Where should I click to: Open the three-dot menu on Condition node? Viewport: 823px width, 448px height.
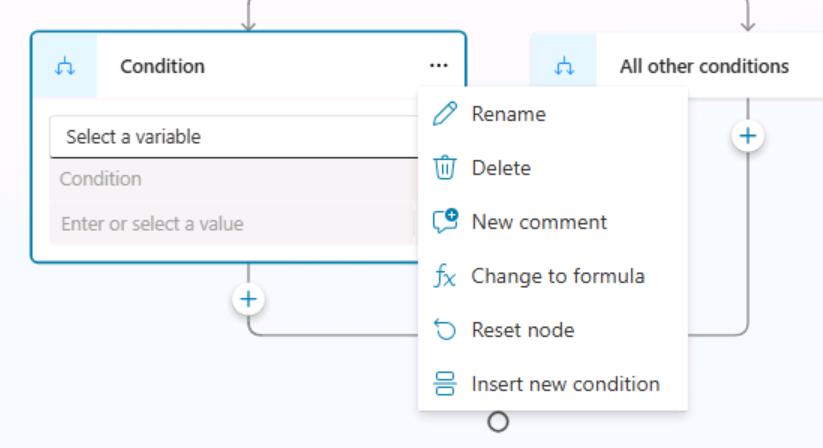(x=438, y=66)
